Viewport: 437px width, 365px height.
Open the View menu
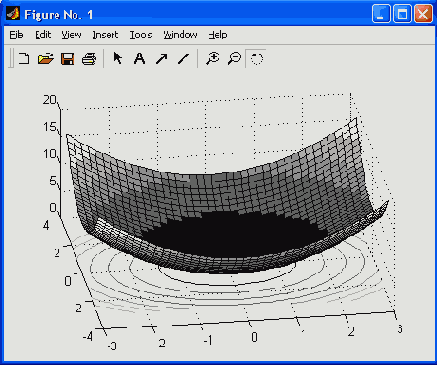coord(71,35)
